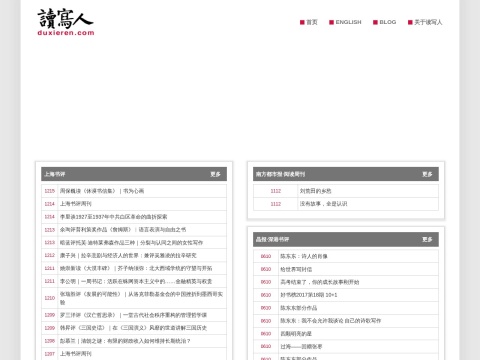Open 上海书评周刊 dated 1214
Viewport: 480px width, 360px height.
[x=76, y=204]
